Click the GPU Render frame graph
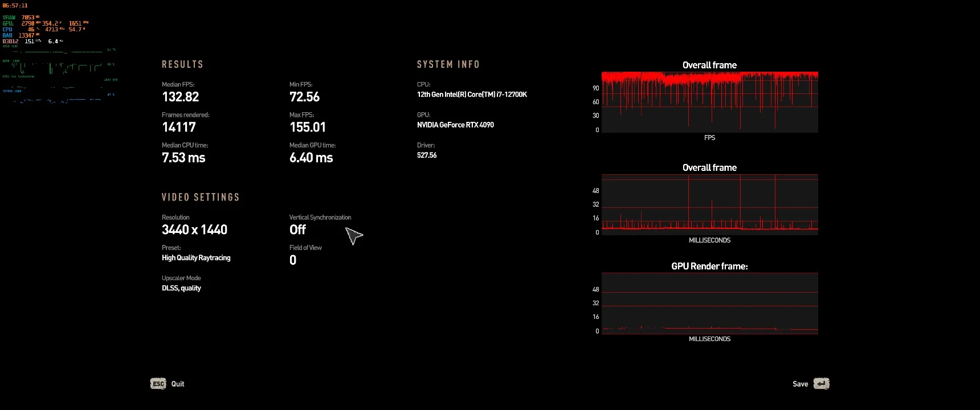The height and width of the screenshot is (410, 980). (x=710, y=304)
